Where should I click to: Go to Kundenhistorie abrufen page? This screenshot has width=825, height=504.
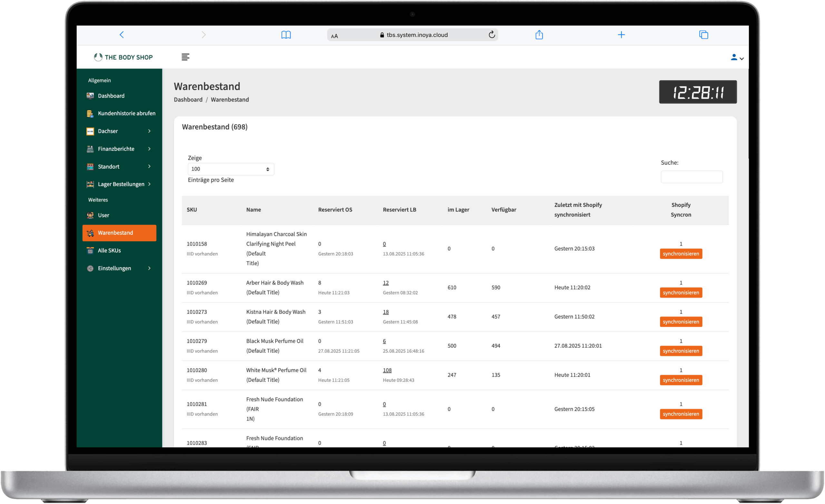[x=127, y=113]
